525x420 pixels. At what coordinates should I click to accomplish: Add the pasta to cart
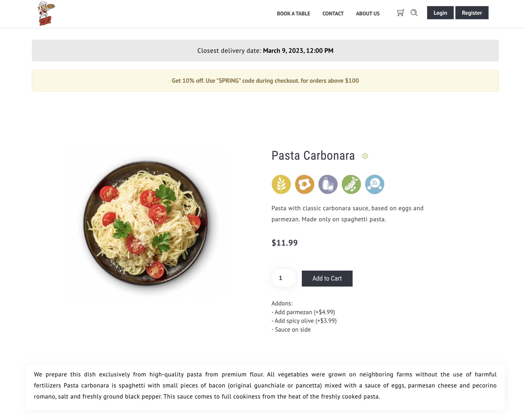[327, 278]
